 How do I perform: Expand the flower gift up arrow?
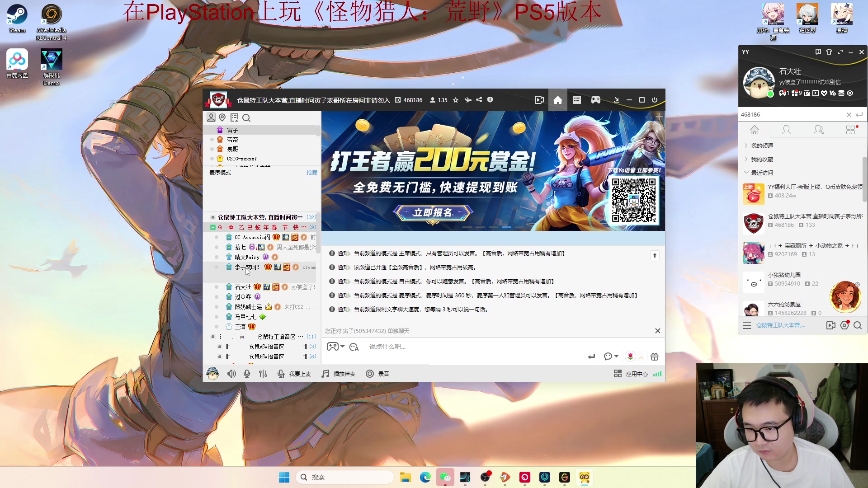(641, 357)
